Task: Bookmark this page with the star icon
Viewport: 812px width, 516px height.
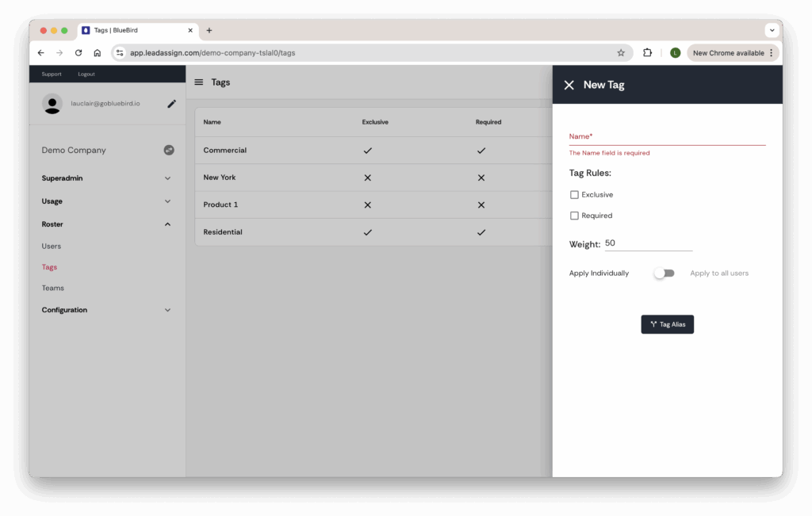Action: (621, 53)
